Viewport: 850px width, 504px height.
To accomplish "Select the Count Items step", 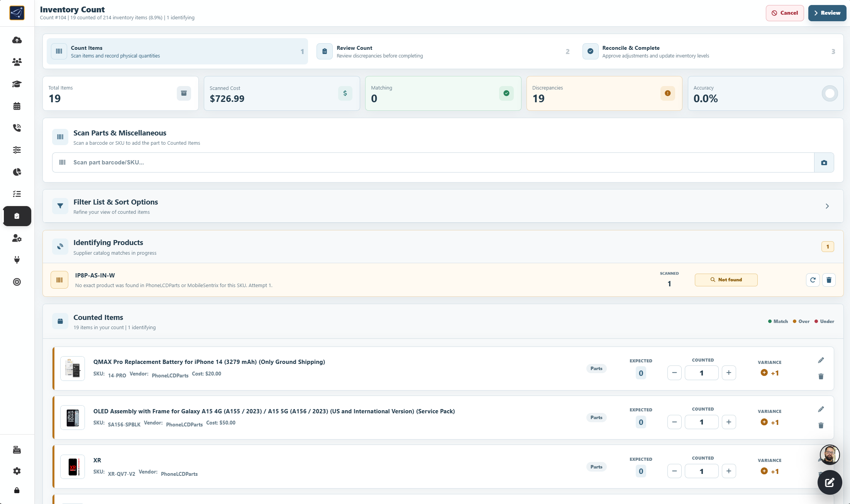I will tap(177, 51).
